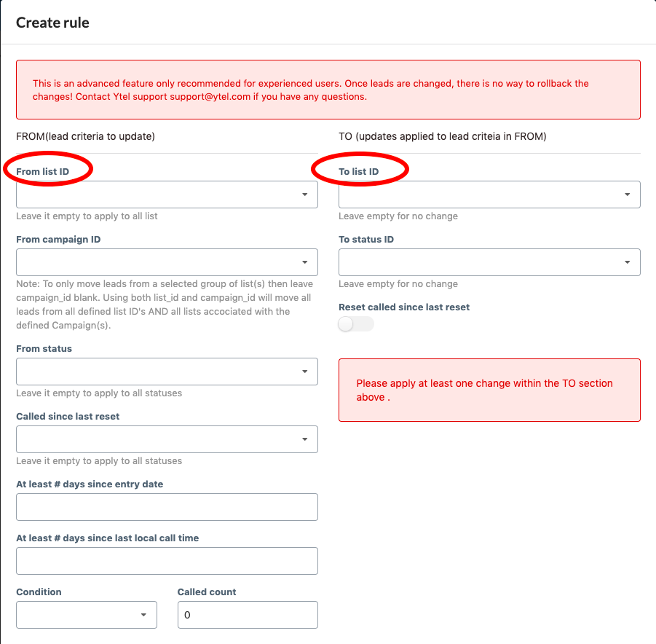This screenshot has height=644, width=656.
Task: Click the days since last local call time field
Action: tap(167, 561)
